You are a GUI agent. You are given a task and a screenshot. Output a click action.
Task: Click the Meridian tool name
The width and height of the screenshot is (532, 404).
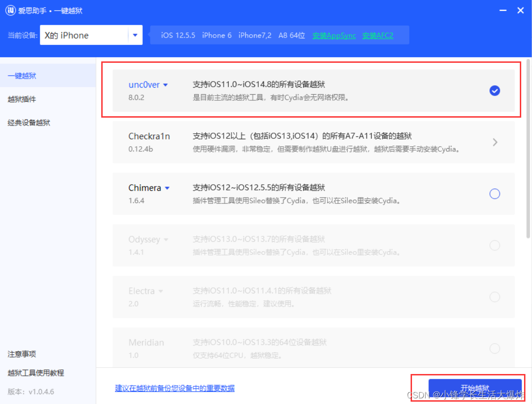tap(146, 343)
